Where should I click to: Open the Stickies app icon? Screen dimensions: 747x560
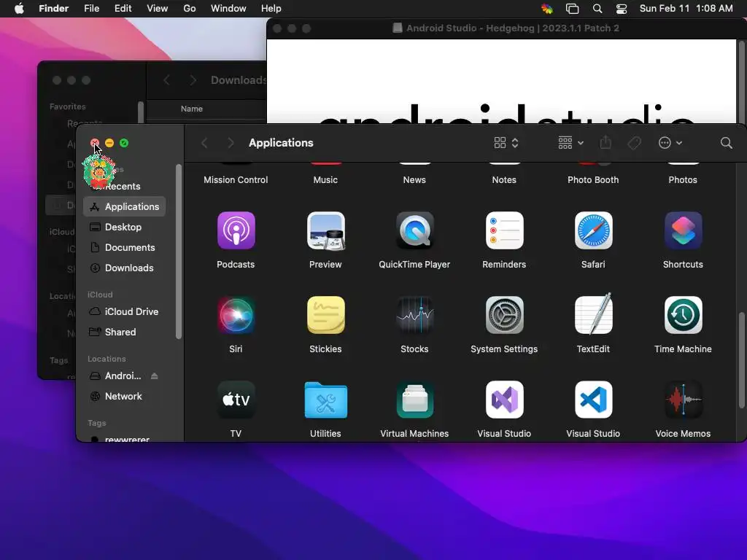click(326, 315)
